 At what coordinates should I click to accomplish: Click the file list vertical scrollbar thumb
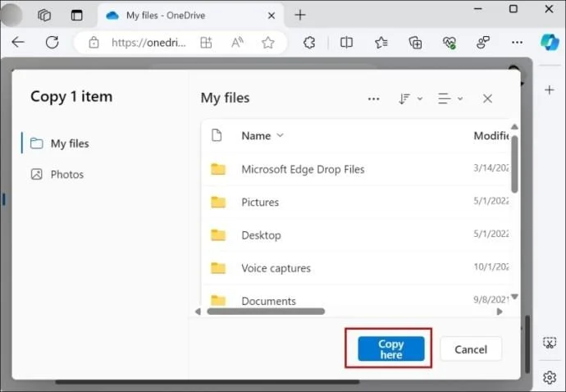pos(515,164)
